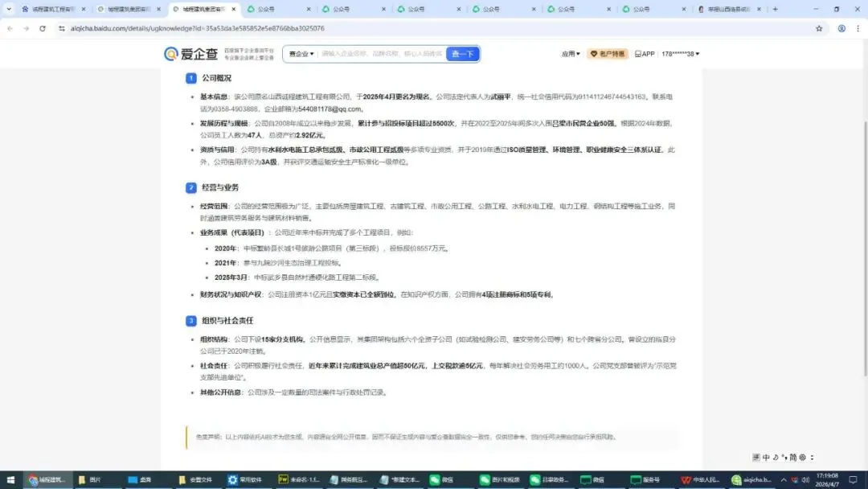Open the tab search chevron
868x489 pixels.
coord(9,9)
